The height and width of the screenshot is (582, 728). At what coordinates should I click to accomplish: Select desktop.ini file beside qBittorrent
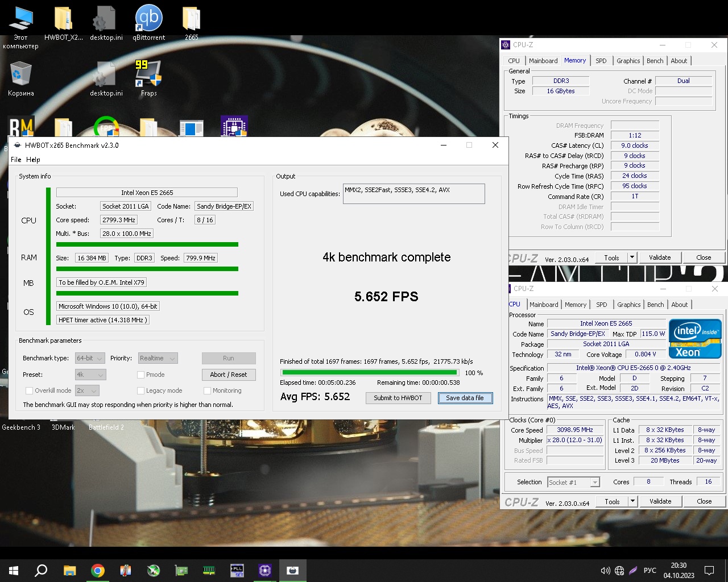pyautogui.click(x=106, y=24)
